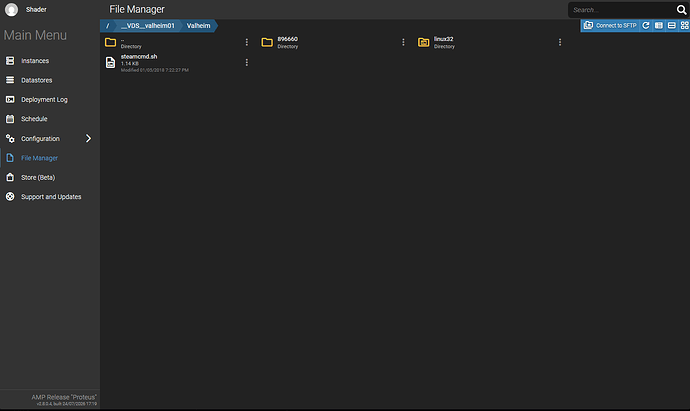Navigate to __VDS__valheim01 breadcrumb
Screen dimensions: 690x411
pos(148,26)
